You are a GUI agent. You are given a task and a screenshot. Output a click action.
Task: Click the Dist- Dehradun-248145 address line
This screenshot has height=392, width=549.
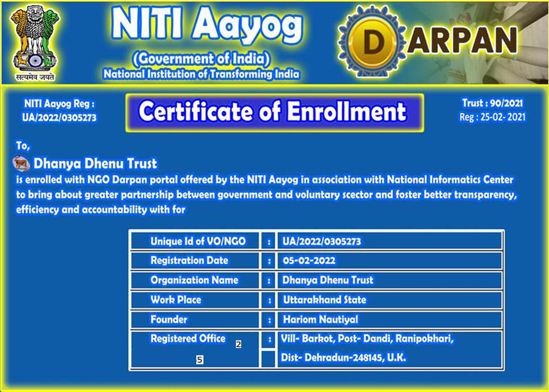pyautogui.click(x=344, y=358)
